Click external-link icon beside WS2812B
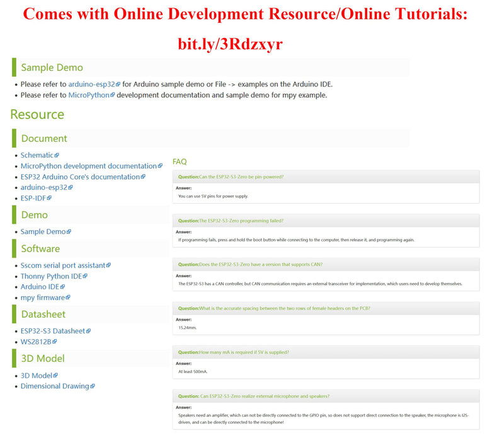This screenshot has width=504, height=447. click(x=55, y=342)
